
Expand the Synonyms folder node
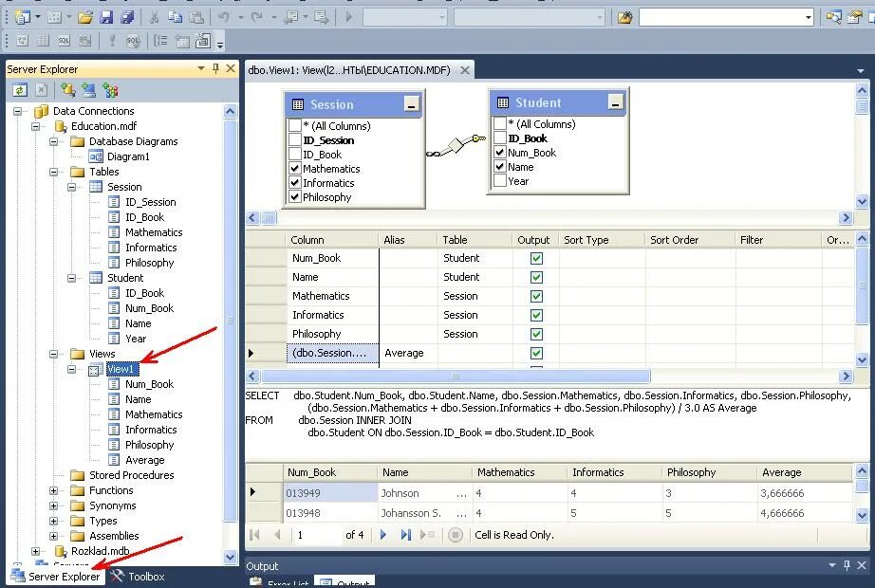(x=53, y=506)
